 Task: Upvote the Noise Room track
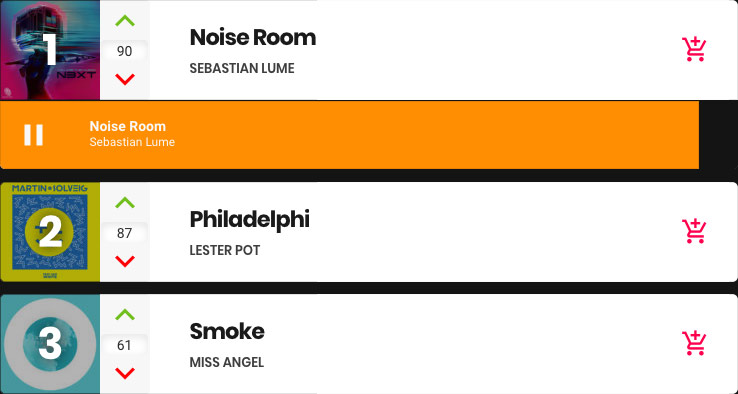tap(125, 21)
